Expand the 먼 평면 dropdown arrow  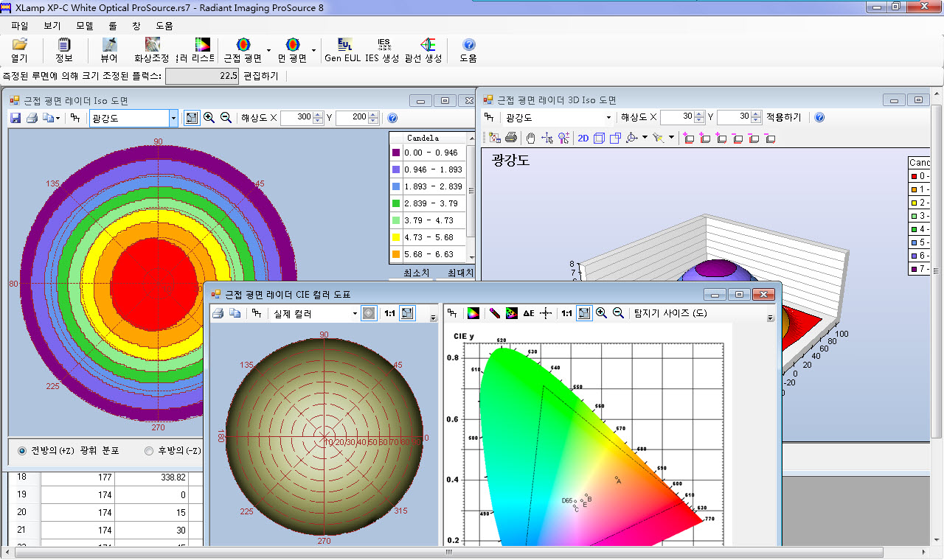click(x=313, y=50)
